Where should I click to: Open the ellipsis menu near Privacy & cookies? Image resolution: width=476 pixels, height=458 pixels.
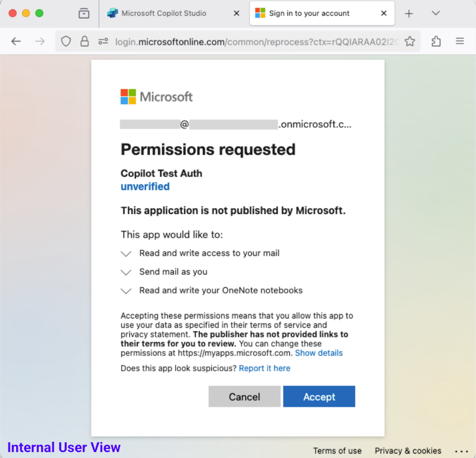pos(462,450)
